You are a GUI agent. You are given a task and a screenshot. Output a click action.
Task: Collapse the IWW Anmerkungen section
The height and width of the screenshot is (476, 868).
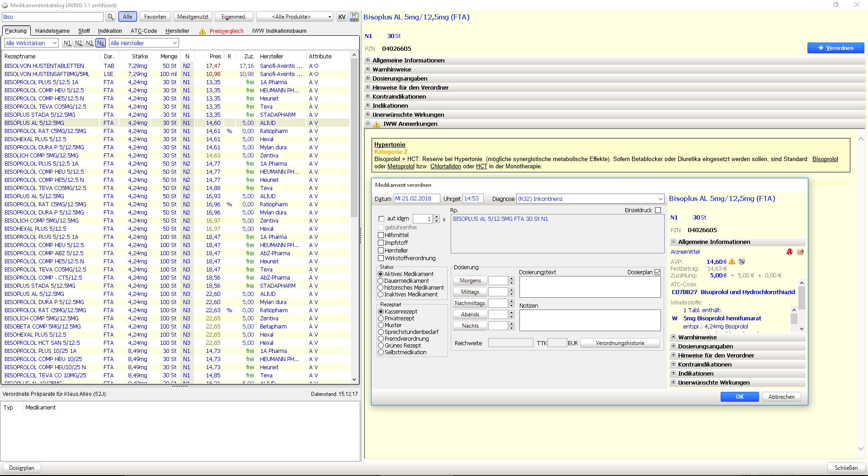[368, 124]
